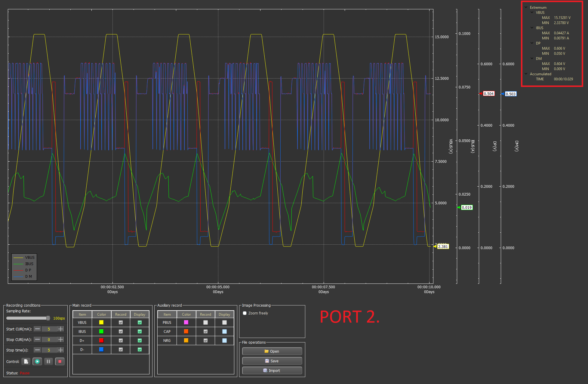
Task: Click the Item column header in Auxiliary record
Action: [167, 314]
